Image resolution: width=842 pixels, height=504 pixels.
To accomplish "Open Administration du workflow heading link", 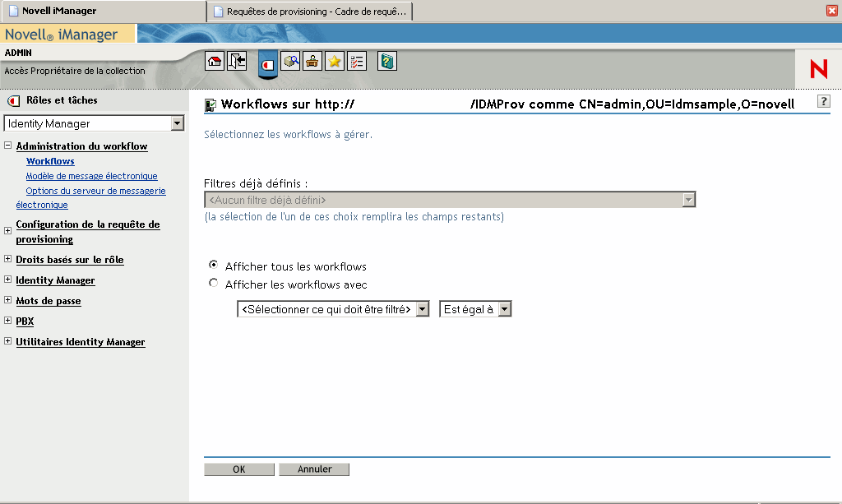I will point(81,146).
